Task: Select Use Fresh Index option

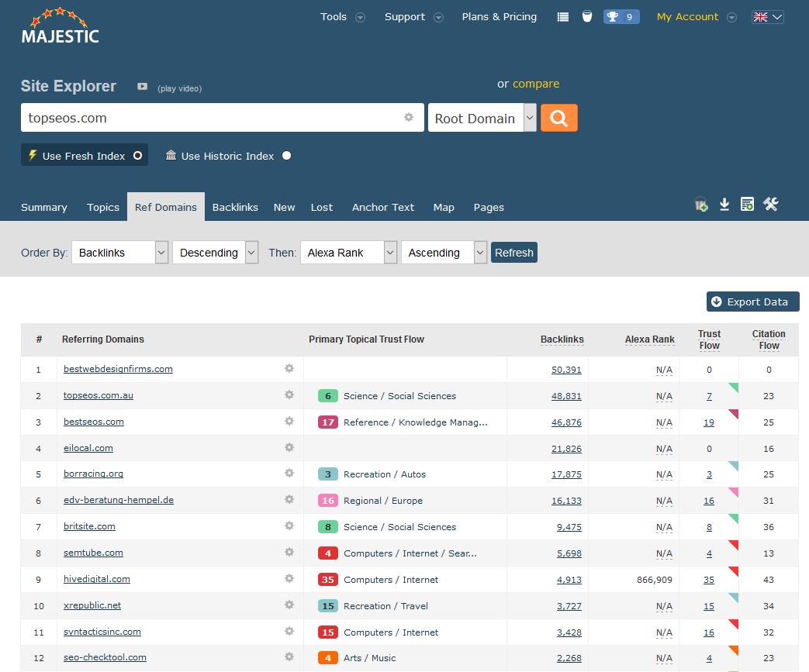Action: [x=85, y=155]
